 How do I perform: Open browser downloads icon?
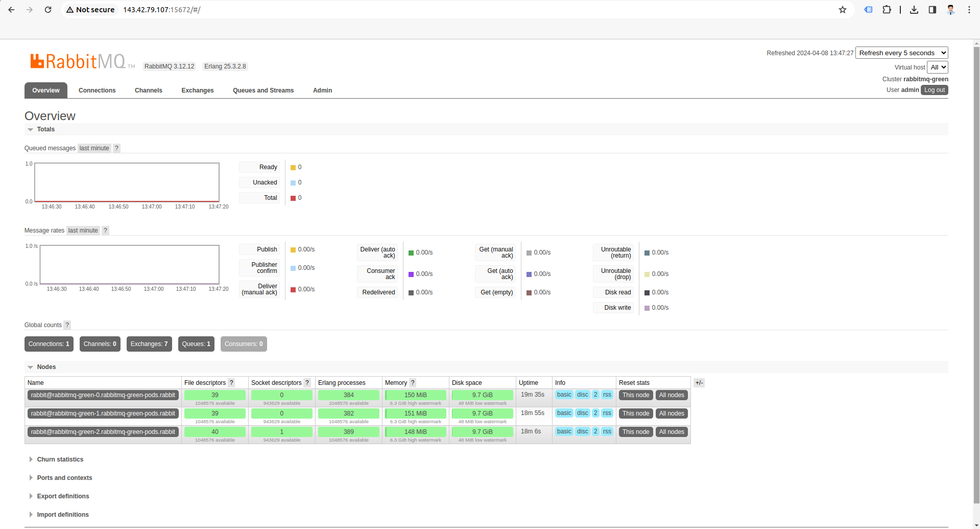[914, 10]
